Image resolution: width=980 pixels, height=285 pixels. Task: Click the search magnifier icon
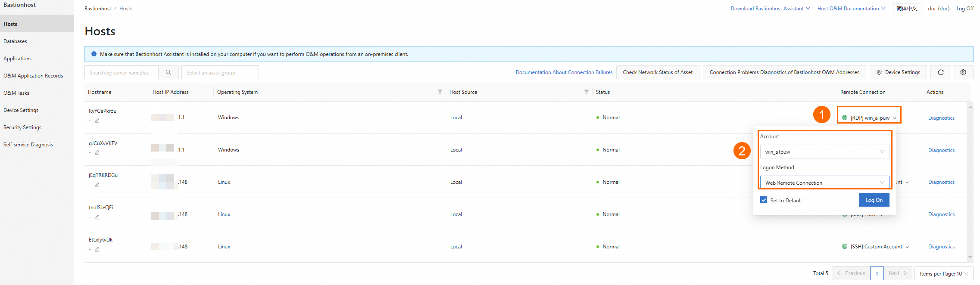[169, 72]
